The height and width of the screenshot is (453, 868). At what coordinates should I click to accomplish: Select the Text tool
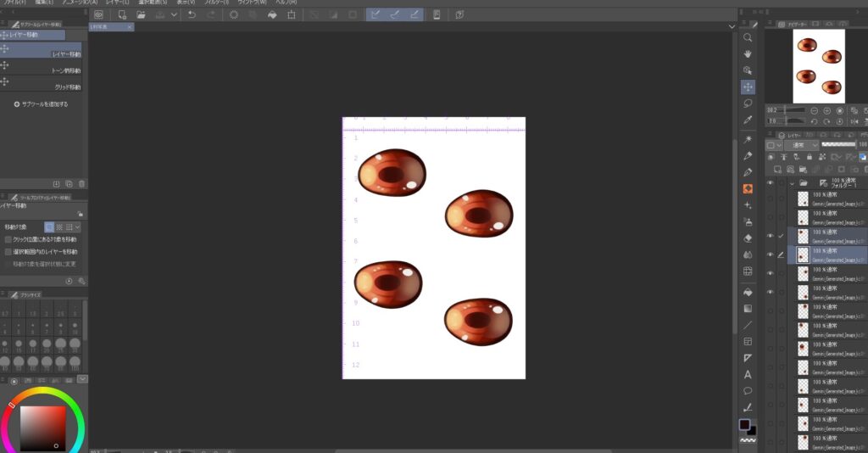point(748,374)
